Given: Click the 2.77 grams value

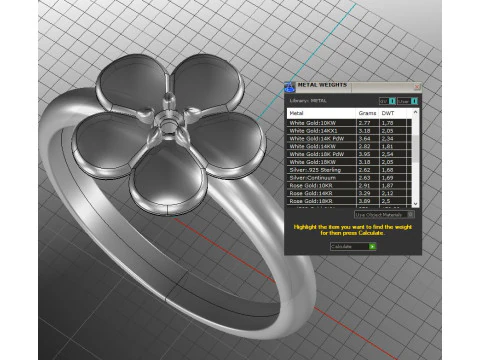Looking at the screenshot, I should pyautogui.click(x=364, y=123).
